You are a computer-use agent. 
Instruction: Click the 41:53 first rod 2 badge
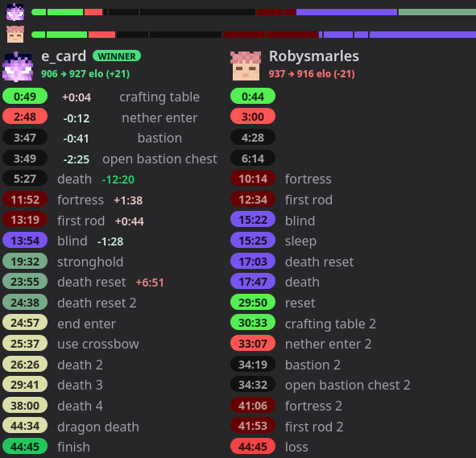[x=253, y=426]
